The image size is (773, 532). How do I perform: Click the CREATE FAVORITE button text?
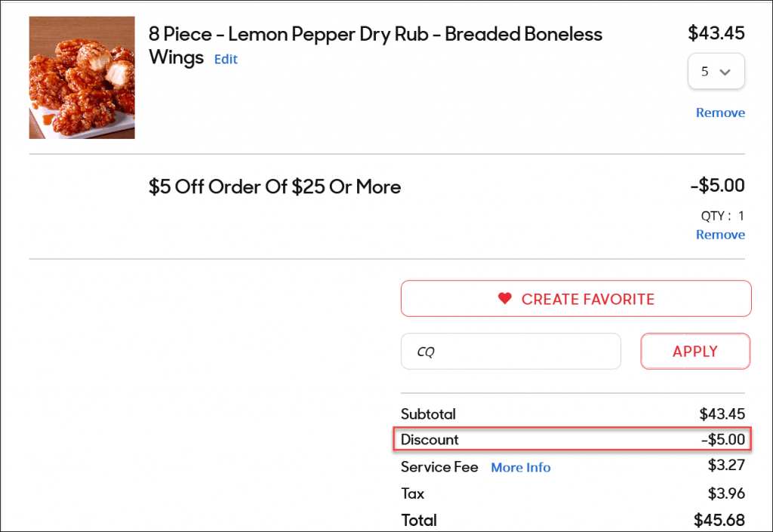click(x=587, y=299)
